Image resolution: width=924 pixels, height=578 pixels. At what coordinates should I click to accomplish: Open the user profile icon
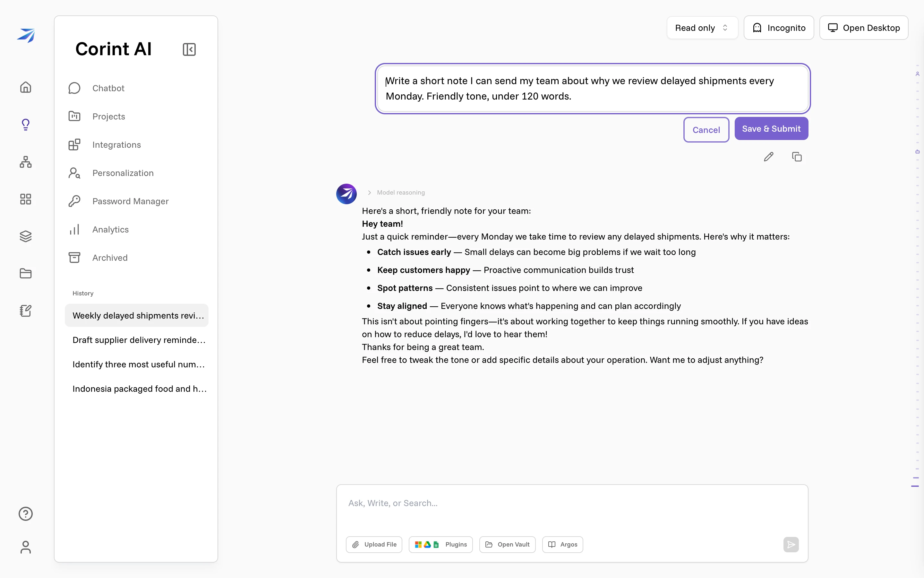[x=26, y=547]
